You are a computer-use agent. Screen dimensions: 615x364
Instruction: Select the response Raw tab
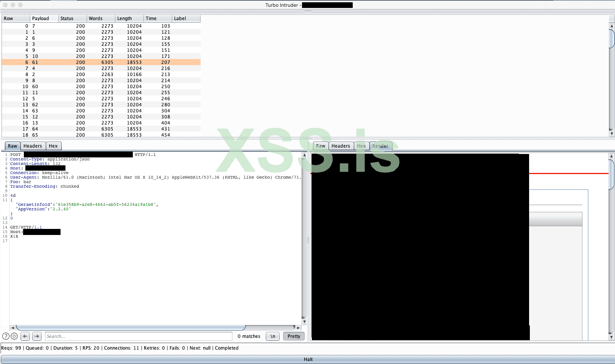321,146
